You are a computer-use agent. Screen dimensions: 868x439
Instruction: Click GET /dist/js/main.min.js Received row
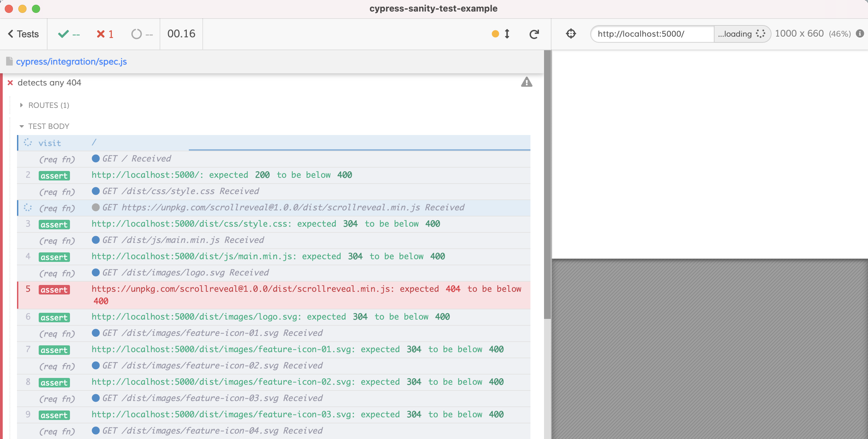point(274,240)
